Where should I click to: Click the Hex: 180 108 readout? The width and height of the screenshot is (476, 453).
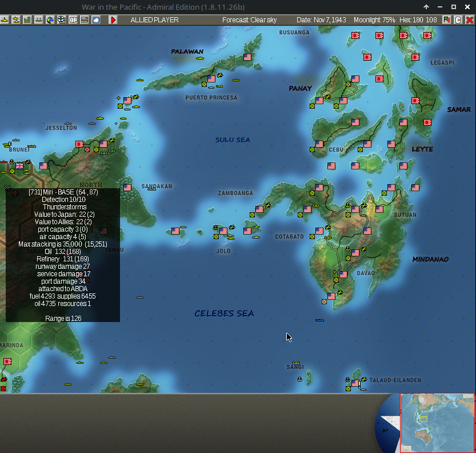[x=418, y=20]
